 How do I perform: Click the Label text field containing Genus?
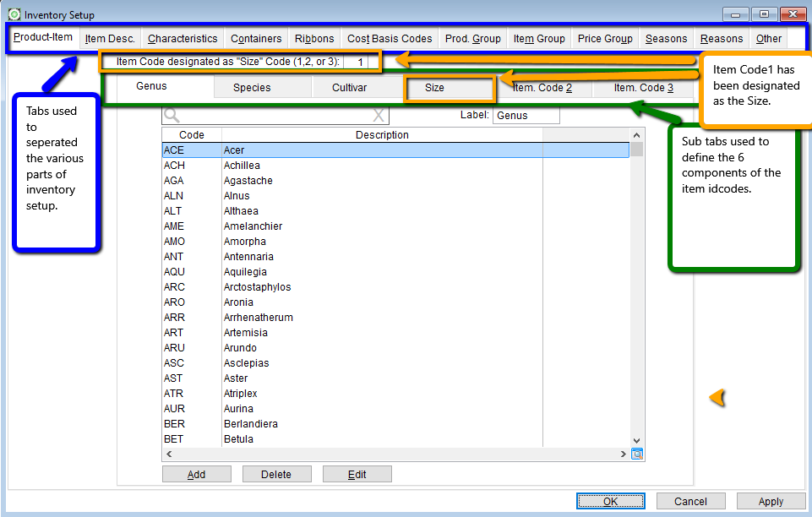[x=526, y=116]
